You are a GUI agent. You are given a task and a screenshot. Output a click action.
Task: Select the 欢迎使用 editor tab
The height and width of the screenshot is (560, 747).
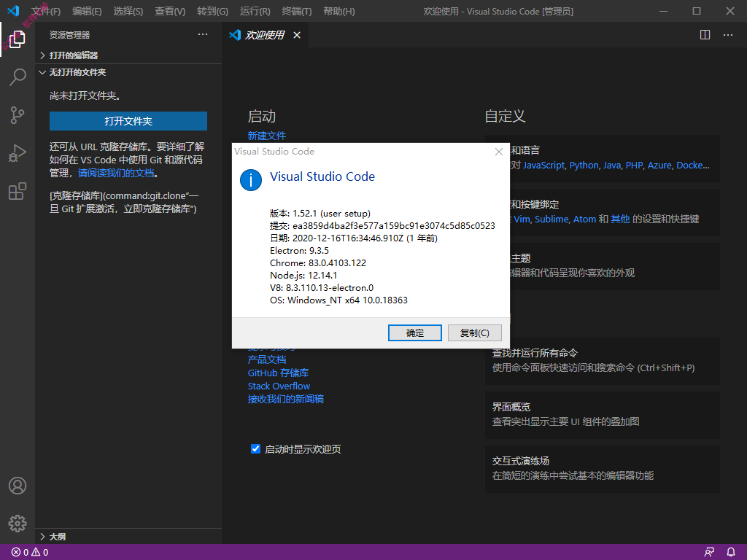pyautogui.click(x=266, y=35)
